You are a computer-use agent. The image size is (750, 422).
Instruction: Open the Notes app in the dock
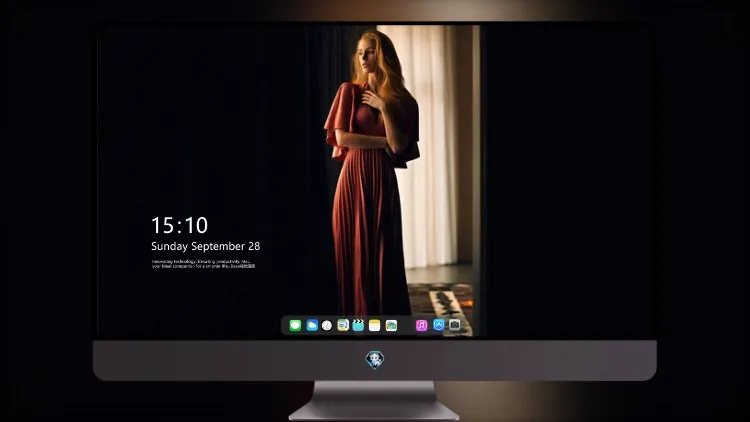click(x=375, y=325)
